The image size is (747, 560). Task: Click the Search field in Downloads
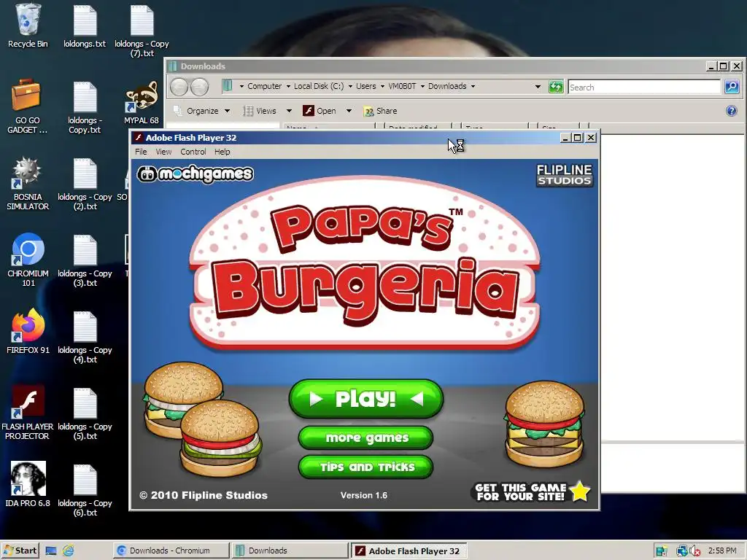(643, 87)
